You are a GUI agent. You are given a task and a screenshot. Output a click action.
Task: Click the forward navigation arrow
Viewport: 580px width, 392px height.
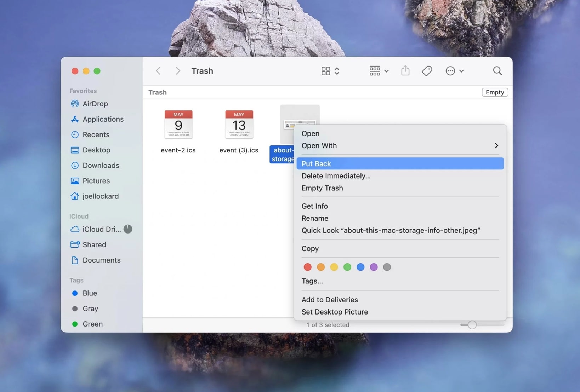(x=178, y=71)
